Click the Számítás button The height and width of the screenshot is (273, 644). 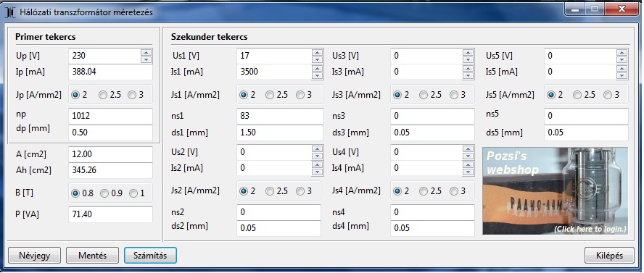(150, 256)
